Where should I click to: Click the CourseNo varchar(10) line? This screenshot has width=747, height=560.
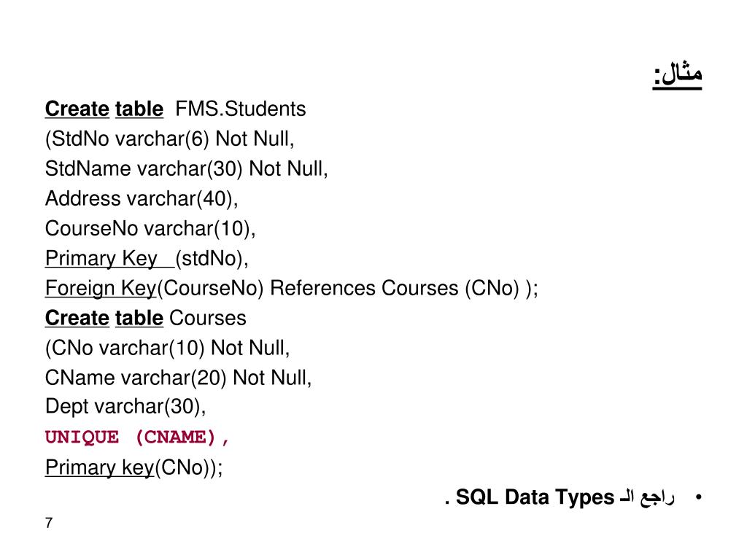(x=150, y=228)
